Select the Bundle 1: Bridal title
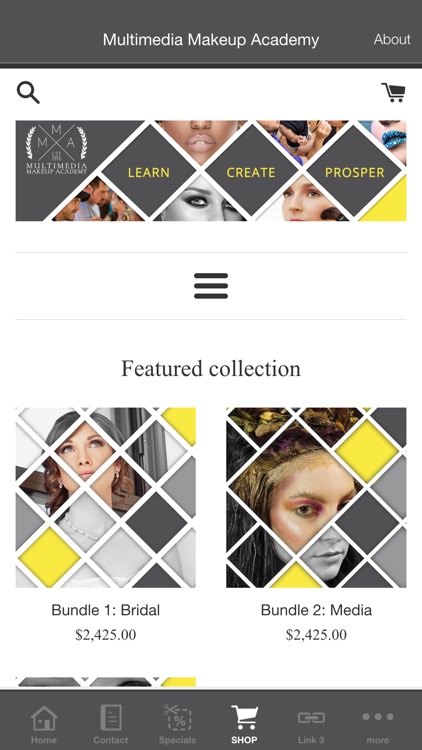Screen dimensions: 422x750 [106, 610]
